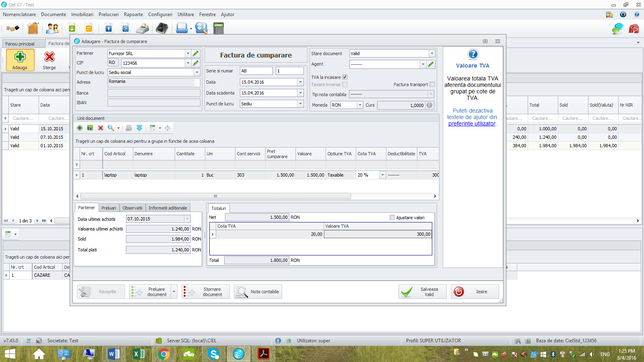Viewport: 644px width, 362px height.
Task: Click the Valoare TVA cell 300,00
Action: [x=378, y=234]
